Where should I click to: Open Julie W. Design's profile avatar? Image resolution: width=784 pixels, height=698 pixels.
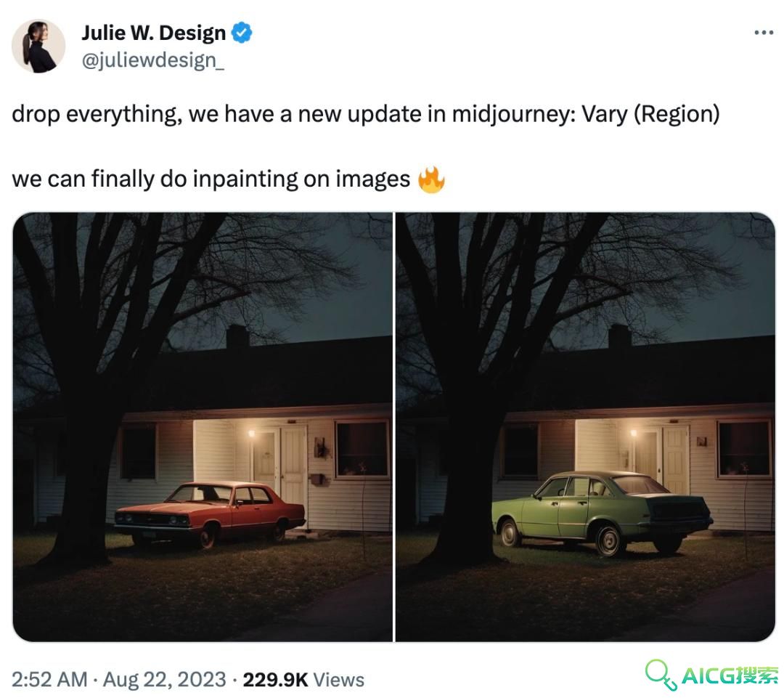coord(38,46)
